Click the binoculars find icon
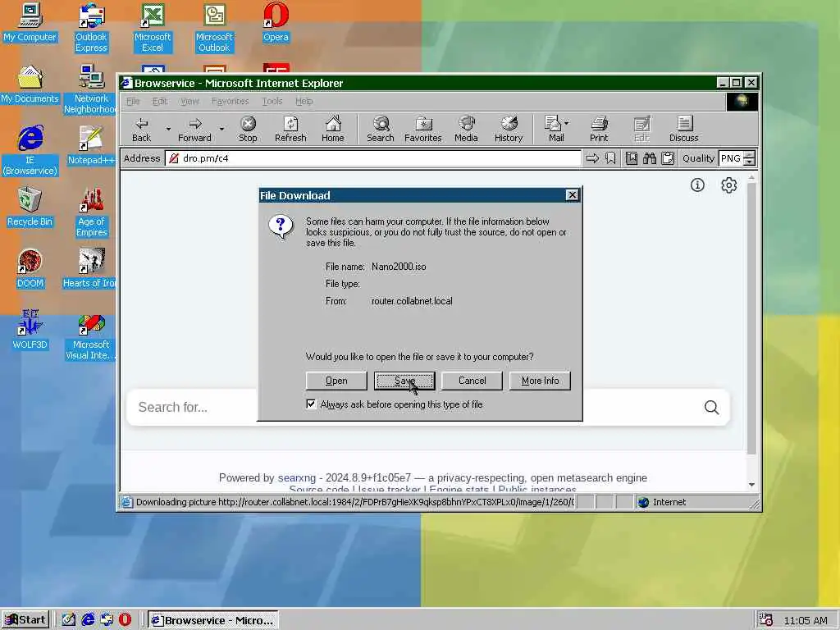The image size is (840, 630). tap(650, 158)
